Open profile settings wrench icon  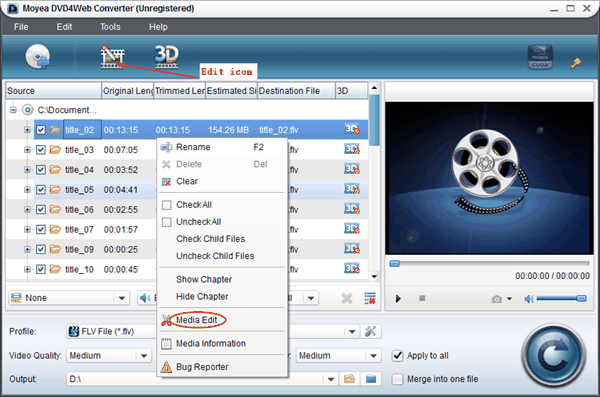pyautogui.click(x=370, y=331)
